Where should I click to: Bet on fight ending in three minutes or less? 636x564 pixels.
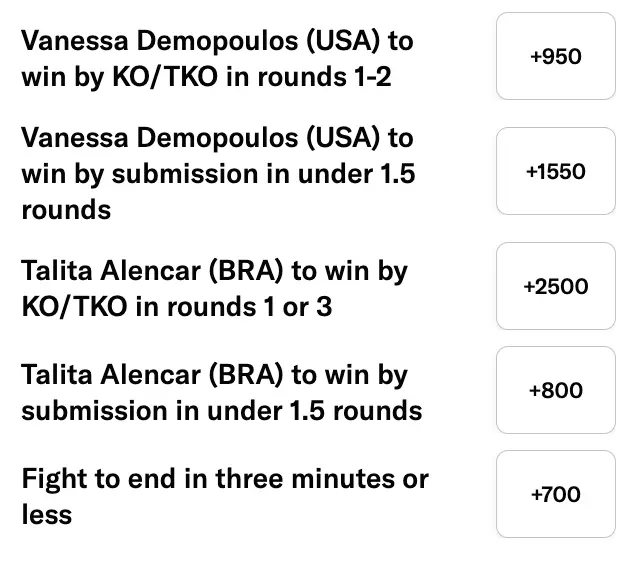pyautogui.click(x=555, y=495)
